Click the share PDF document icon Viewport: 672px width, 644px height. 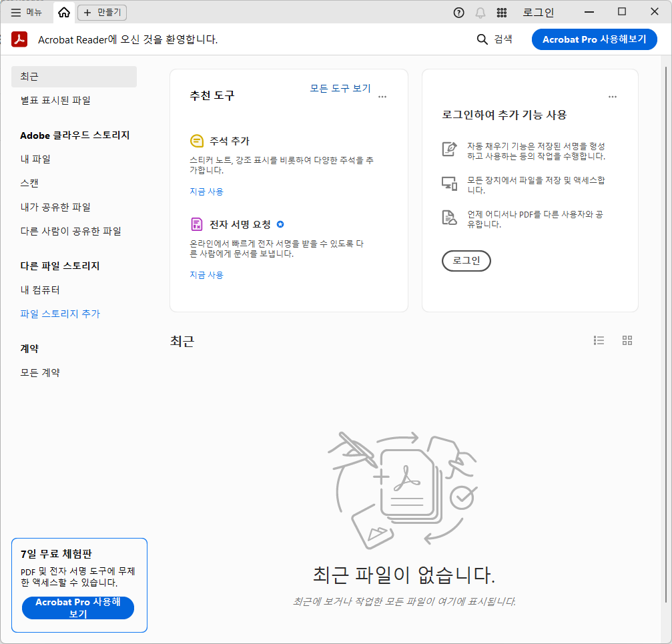450,218
